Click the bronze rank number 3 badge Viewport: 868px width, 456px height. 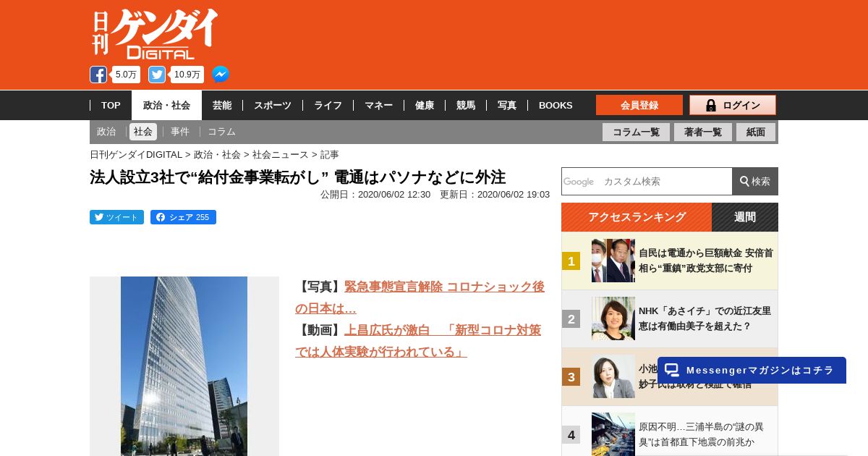coord(571,377)
